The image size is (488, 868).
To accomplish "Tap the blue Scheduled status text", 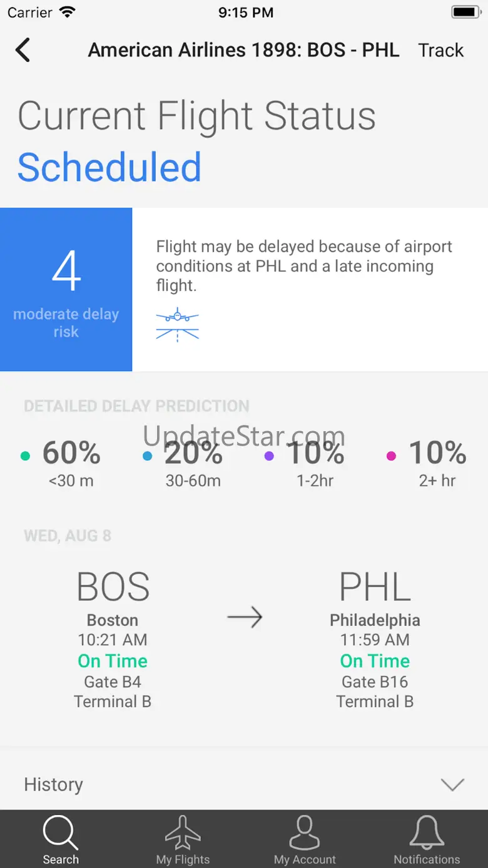I will 109,167.
